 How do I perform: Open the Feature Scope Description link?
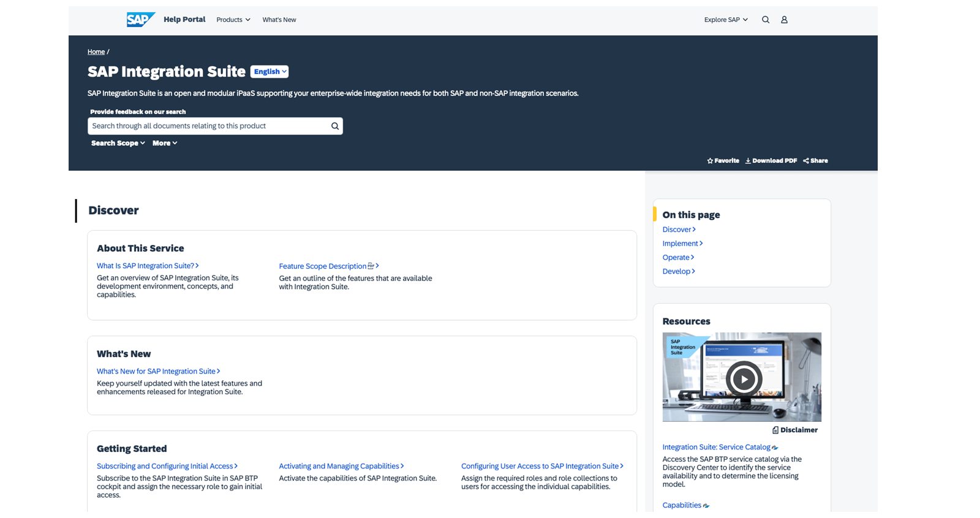[x=329, y=266]
